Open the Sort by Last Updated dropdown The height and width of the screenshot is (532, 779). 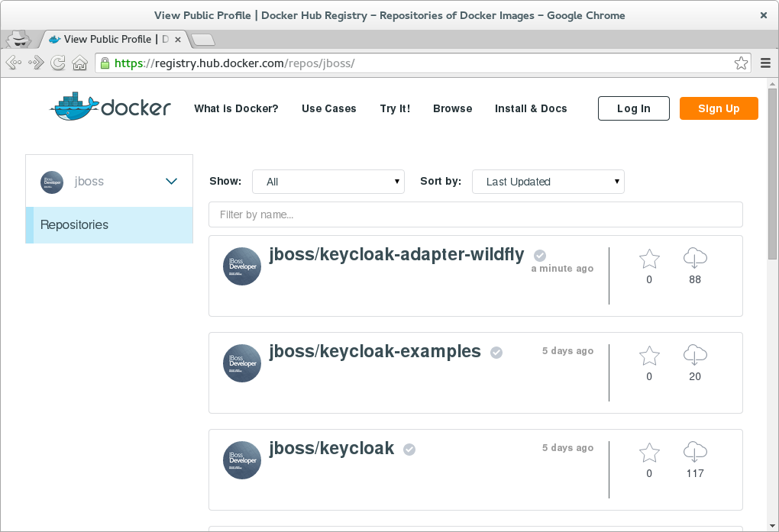[x=548, y=181]
